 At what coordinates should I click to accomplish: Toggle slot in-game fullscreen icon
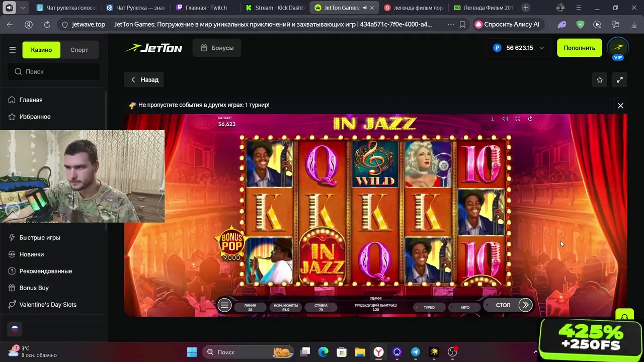(517, 119)
